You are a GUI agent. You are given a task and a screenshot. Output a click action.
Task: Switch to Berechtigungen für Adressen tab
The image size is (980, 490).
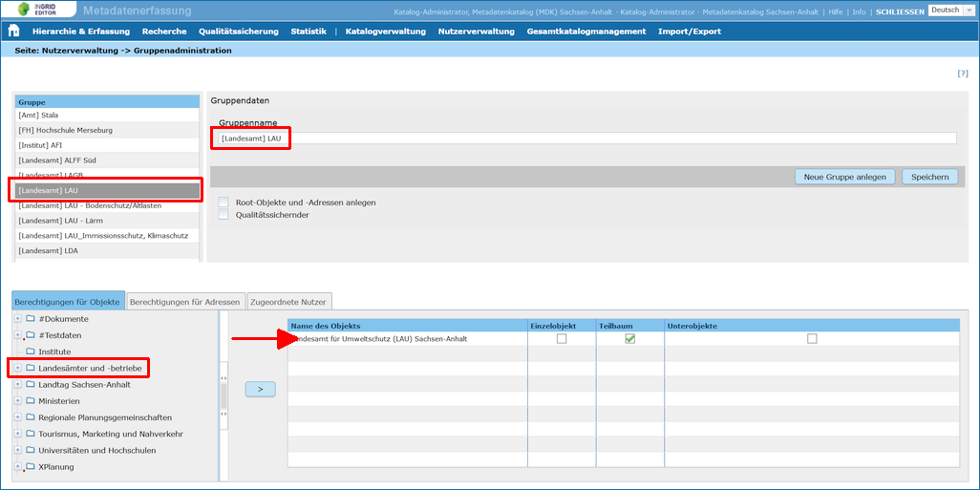pos(185,301)
